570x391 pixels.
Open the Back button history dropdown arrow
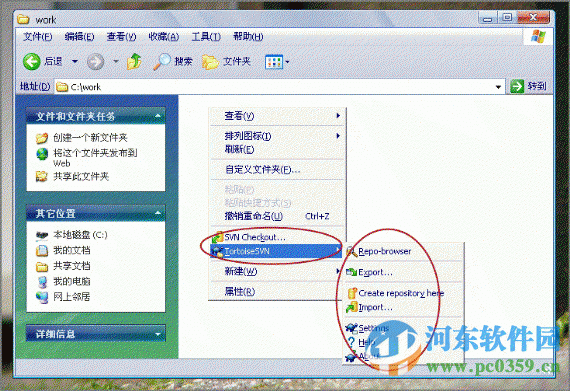pos(75,61)
